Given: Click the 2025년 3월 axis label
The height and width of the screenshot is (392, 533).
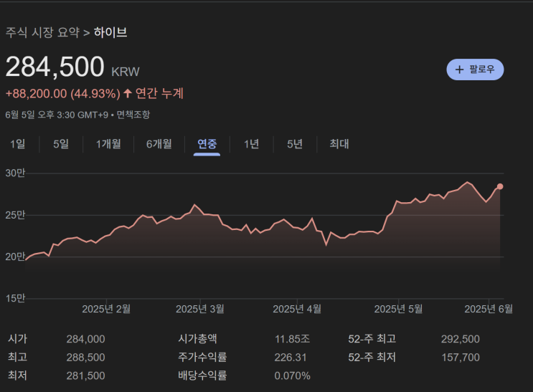Looking at the screenshot, I should point(200,309).
